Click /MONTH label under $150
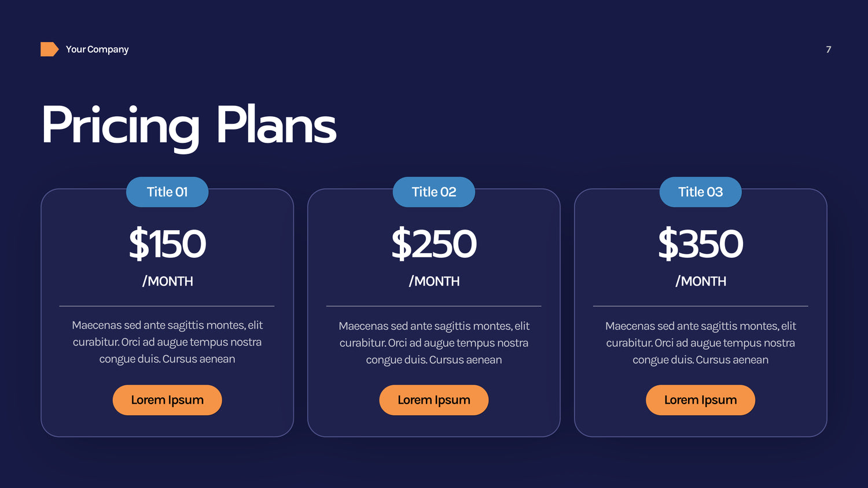 (167, 282)
